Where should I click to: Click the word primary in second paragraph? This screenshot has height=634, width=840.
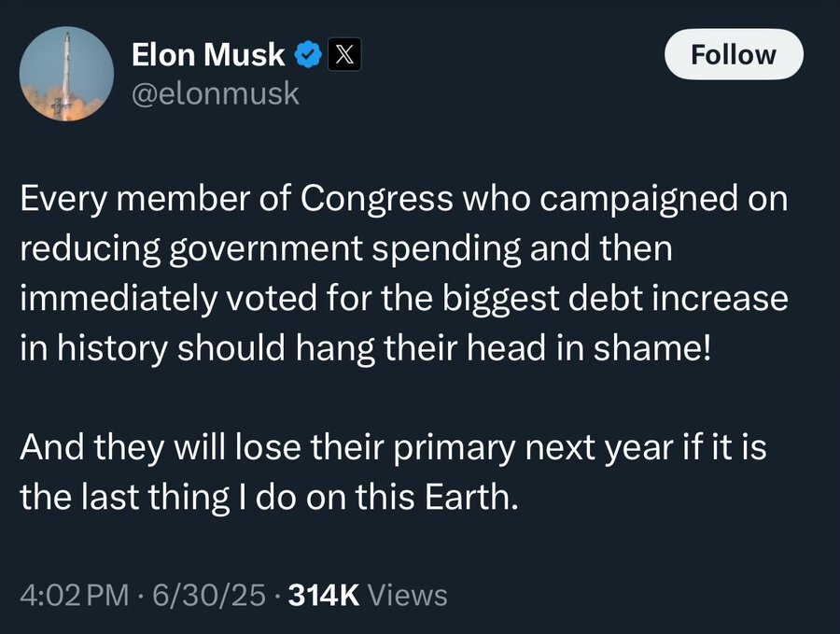coord(455,448)
